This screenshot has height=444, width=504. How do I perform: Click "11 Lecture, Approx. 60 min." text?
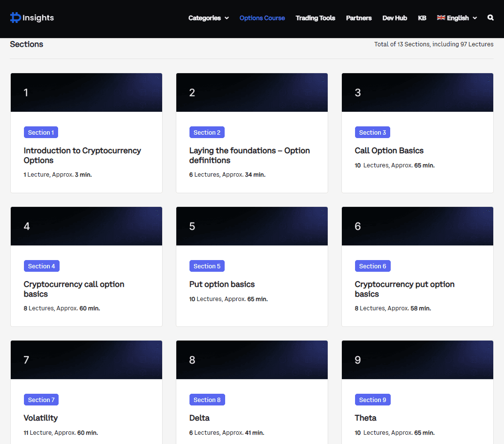point(61,433)
